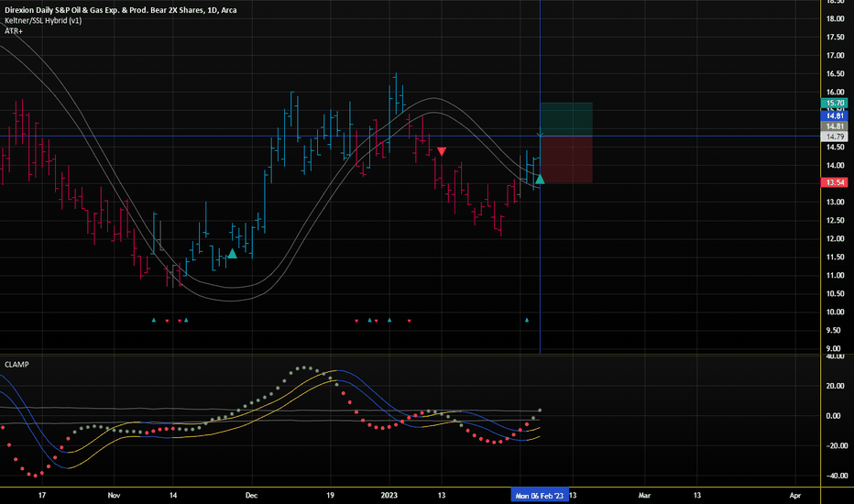
Task: Click the red sell triangle near January 13
Action: (442, 151)
